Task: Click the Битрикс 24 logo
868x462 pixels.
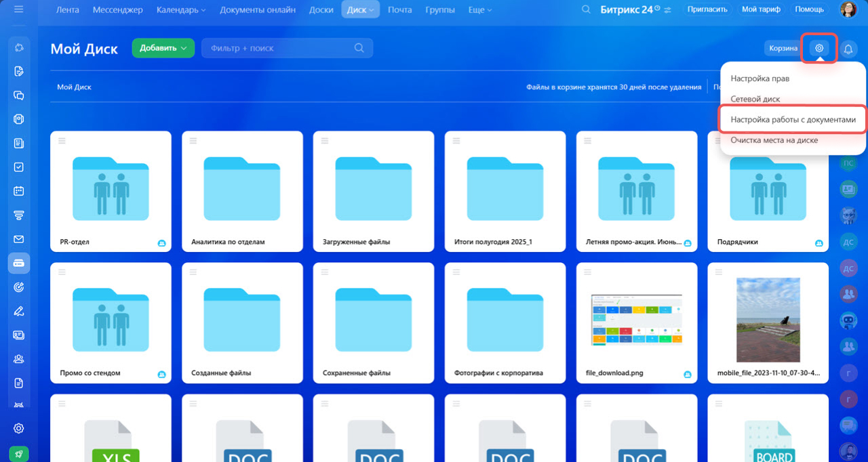Action: tap(631, 9)
